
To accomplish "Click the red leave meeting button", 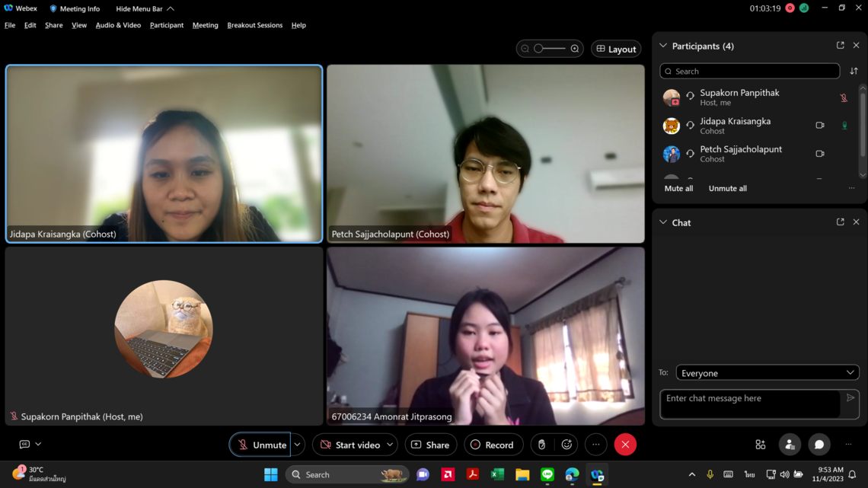I will [625, 445].
